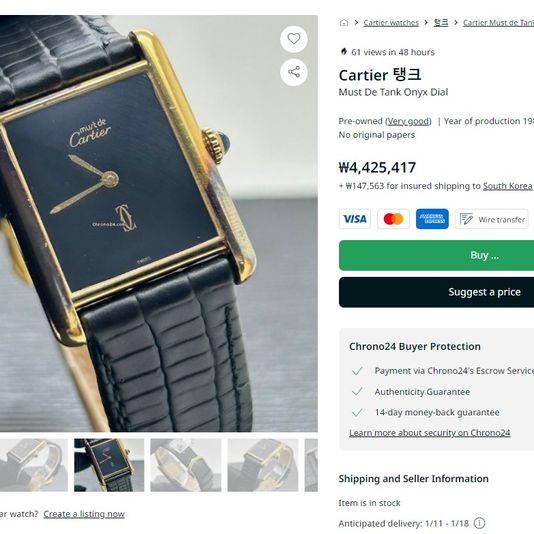Go to homepage via breadcrumb house icon
Viewport: 534px width, 534px height.
coord(344,23)
